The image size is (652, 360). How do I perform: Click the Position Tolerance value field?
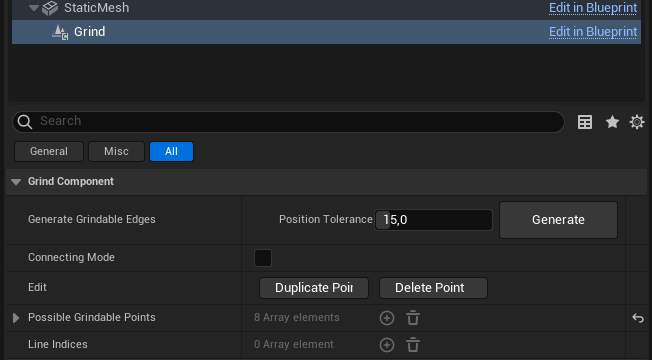[x=434, y=220]
